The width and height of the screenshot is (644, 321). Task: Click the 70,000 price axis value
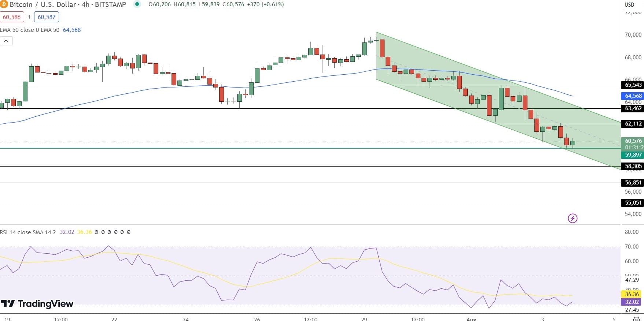coord(633,35)
